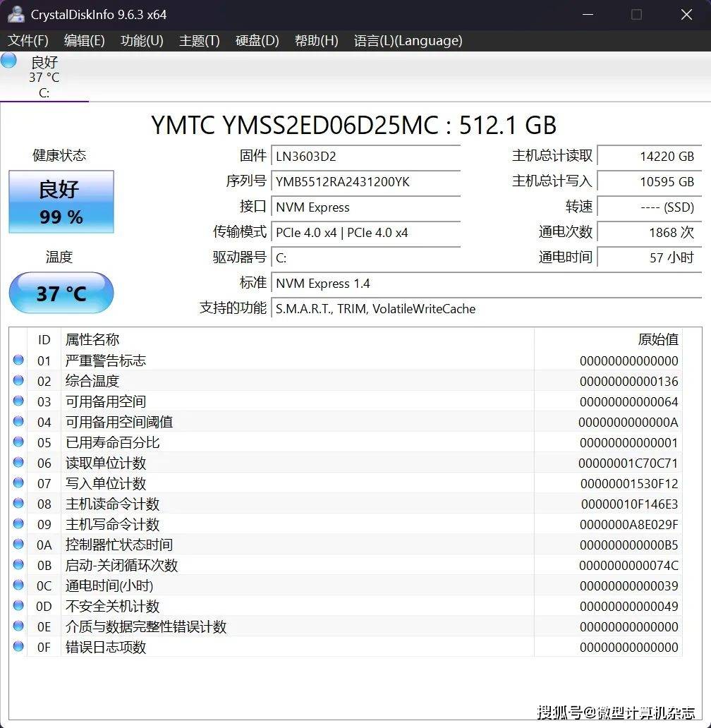Click the status orb for attribute 09 主机写命令计数
711x728 pixels.
tap(18, 523)
